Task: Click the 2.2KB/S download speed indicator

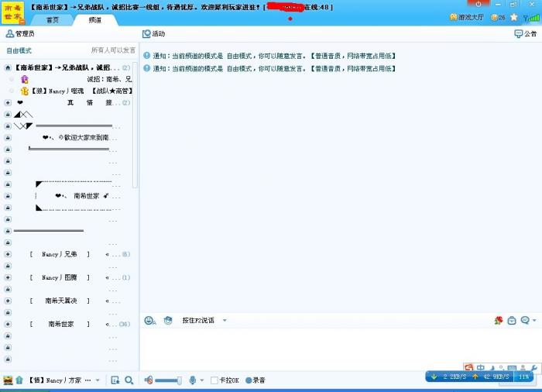Action: pos(448,377)
